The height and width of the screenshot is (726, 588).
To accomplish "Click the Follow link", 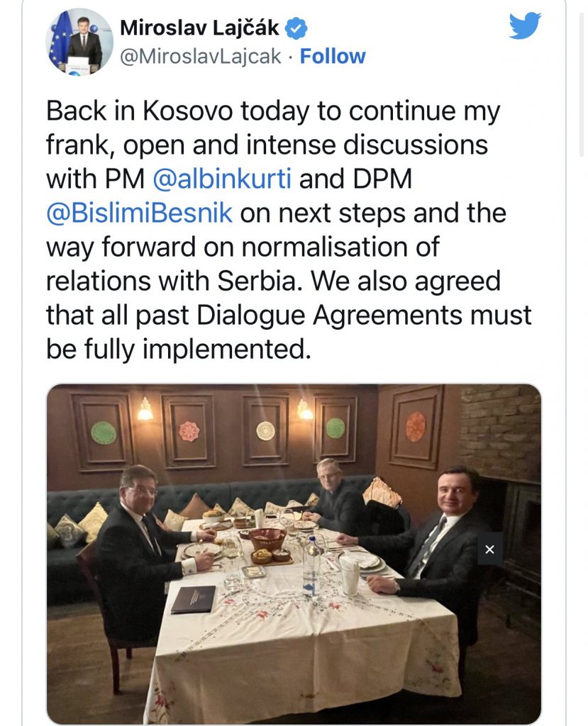I will [x=333, y=57].
